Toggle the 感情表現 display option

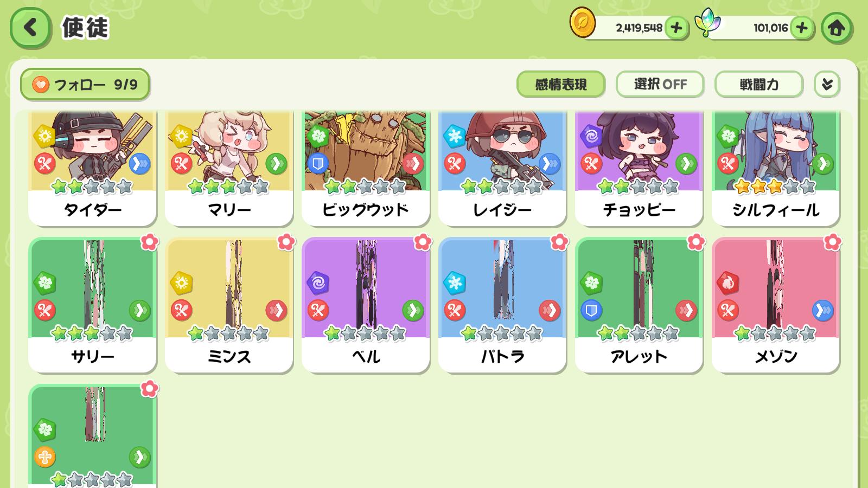[x=560, y=85]
